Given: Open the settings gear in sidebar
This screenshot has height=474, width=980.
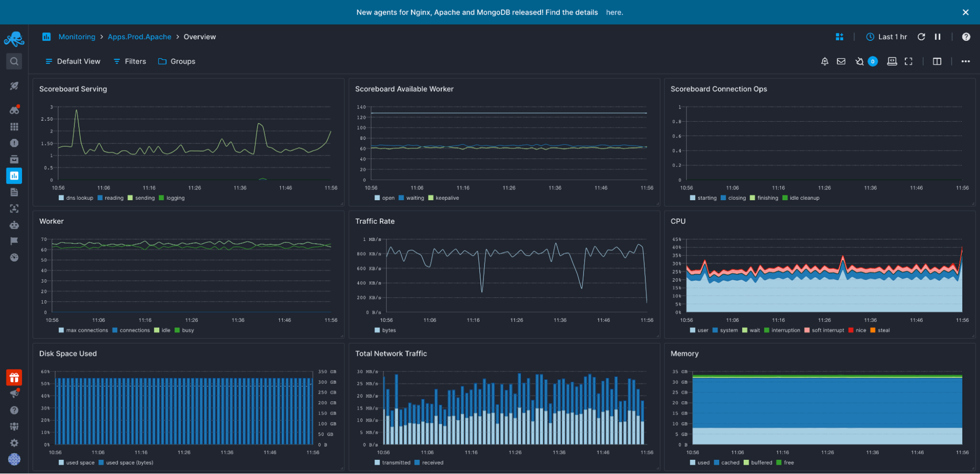Looking at the screenshot, I should 14,443.
